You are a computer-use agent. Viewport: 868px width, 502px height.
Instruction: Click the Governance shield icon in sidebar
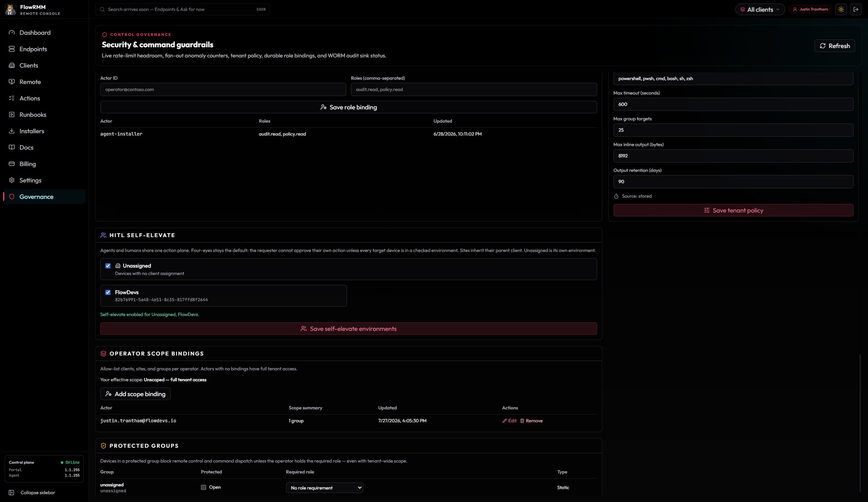[x=12, y=197]
